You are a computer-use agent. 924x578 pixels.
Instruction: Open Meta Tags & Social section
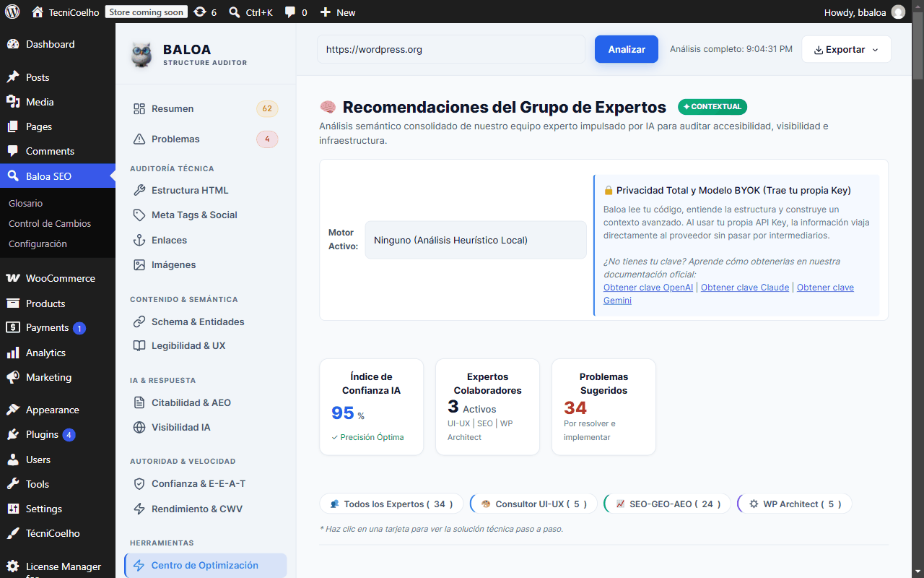205,215
